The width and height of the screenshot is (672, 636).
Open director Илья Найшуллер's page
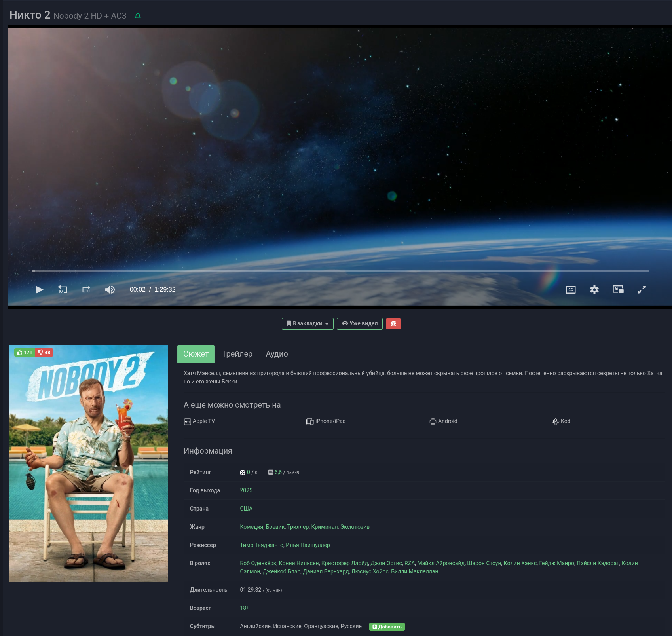click(308, 545)
